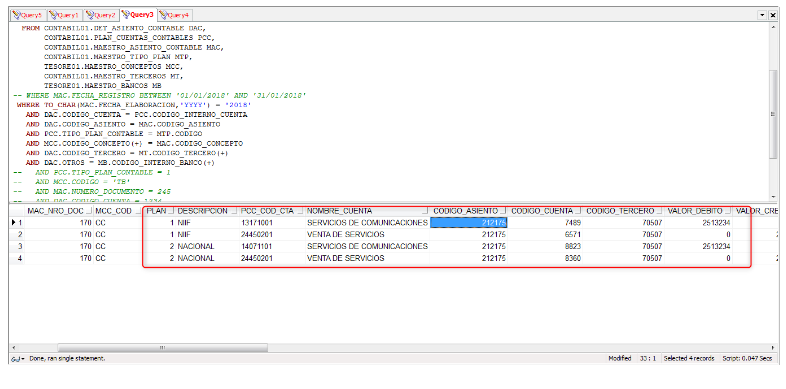786x389 pixels.
Task: Click CODIGO_CUENTA cell 7489
Action: coord(545,223)
